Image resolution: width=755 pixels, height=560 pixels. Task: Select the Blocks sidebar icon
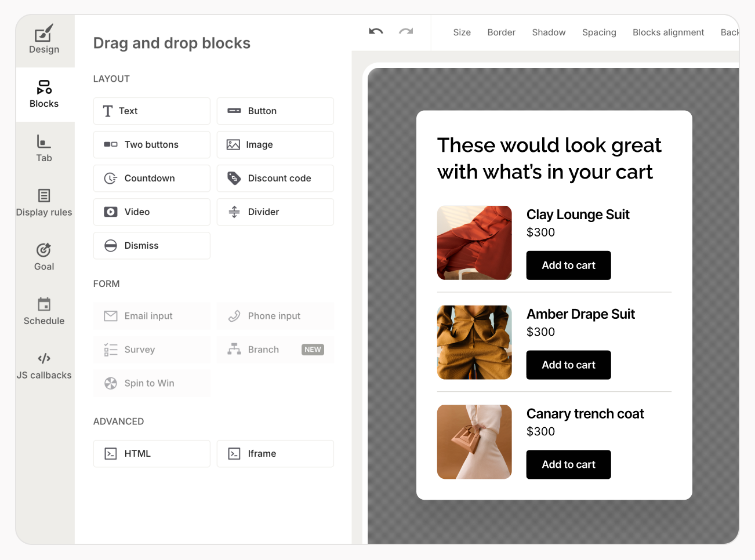(44, 94)
